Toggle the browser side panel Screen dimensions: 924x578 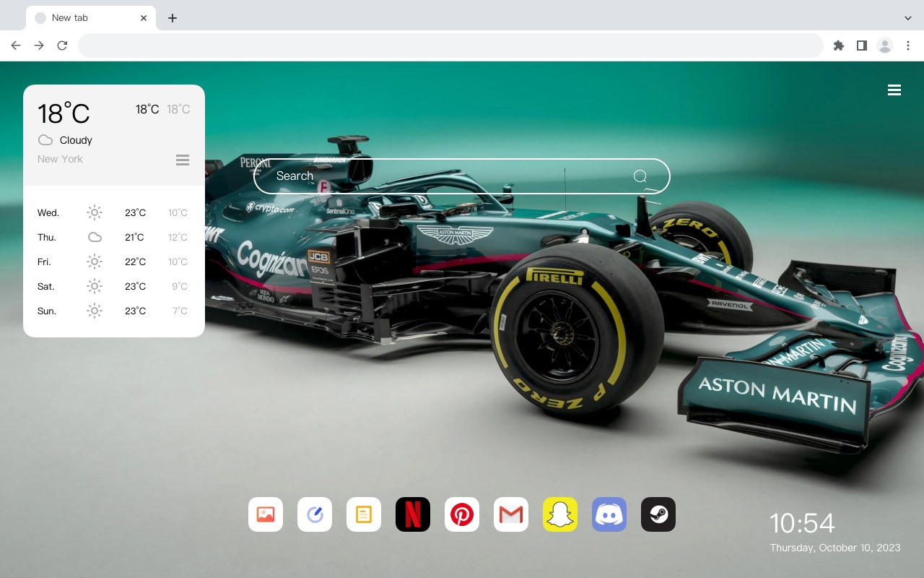tap(861, 46)
